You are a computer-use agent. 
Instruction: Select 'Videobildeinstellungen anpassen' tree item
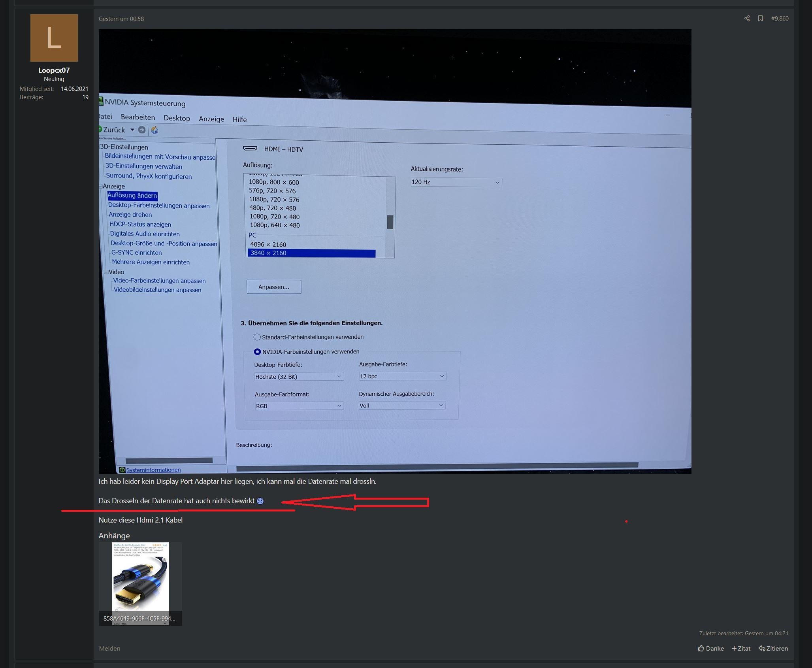[158, 290]
